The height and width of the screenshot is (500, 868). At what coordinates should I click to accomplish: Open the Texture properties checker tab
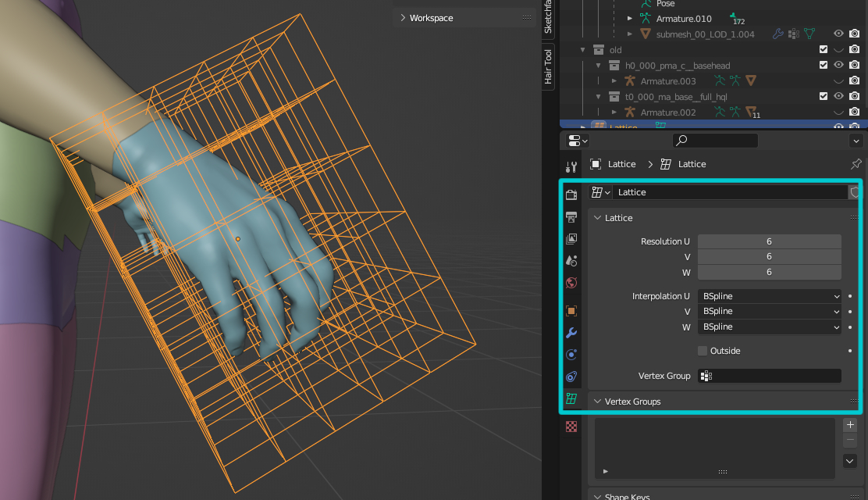[571, 427]
